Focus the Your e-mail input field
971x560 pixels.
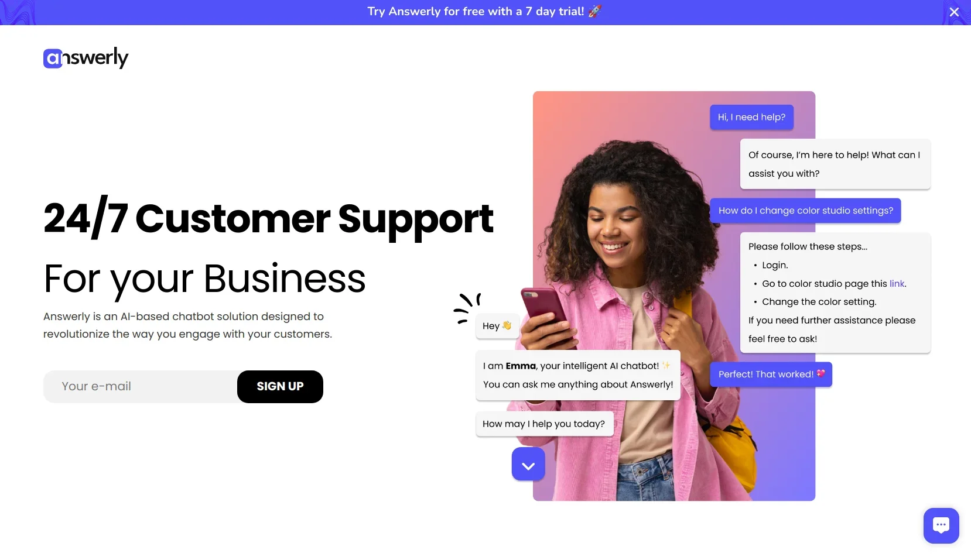[x=141, y=386]
